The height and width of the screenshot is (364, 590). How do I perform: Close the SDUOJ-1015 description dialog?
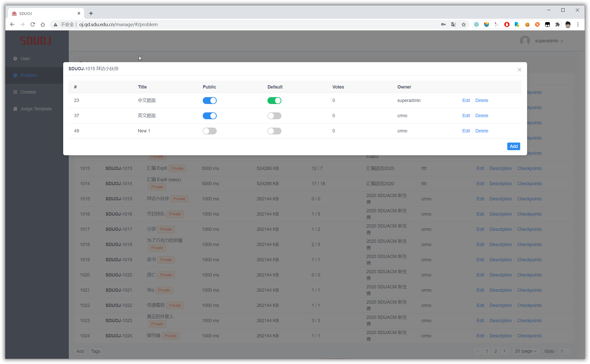pos(519,70)
